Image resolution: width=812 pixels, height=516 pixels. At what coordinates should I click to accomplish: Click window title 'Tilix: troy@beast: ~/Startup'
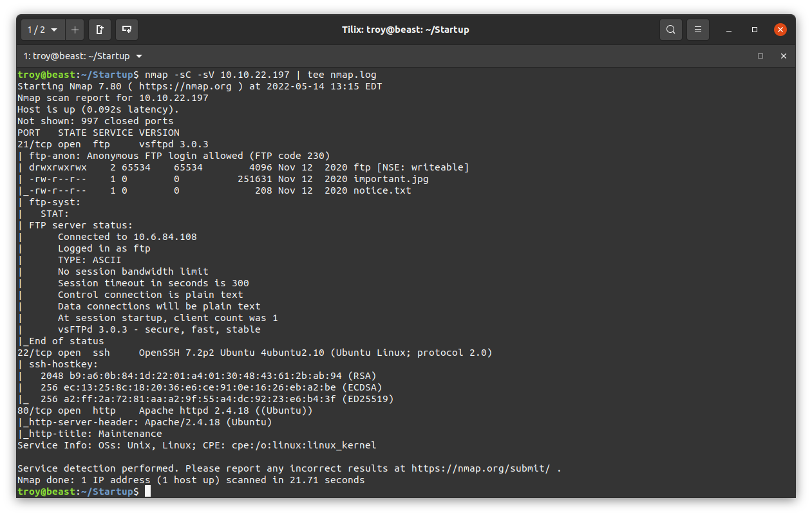(x=406, y=30)
